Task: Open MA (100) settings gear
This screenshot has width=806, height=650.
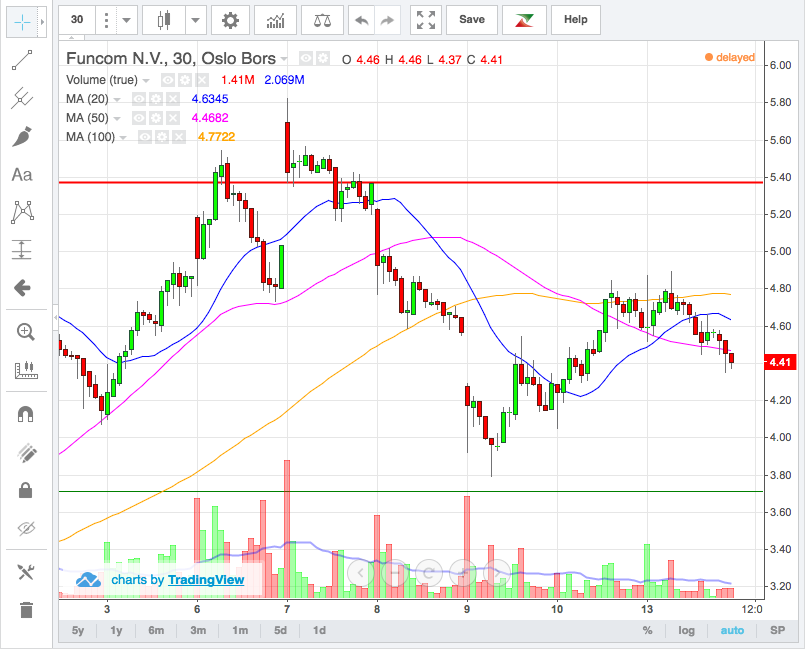Action: pos(162,137)
